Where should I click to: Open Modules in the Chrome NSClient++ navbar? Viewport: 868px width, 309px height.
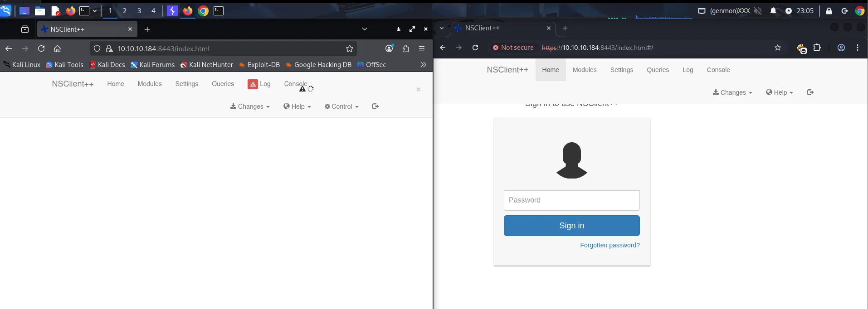[585, 70]
